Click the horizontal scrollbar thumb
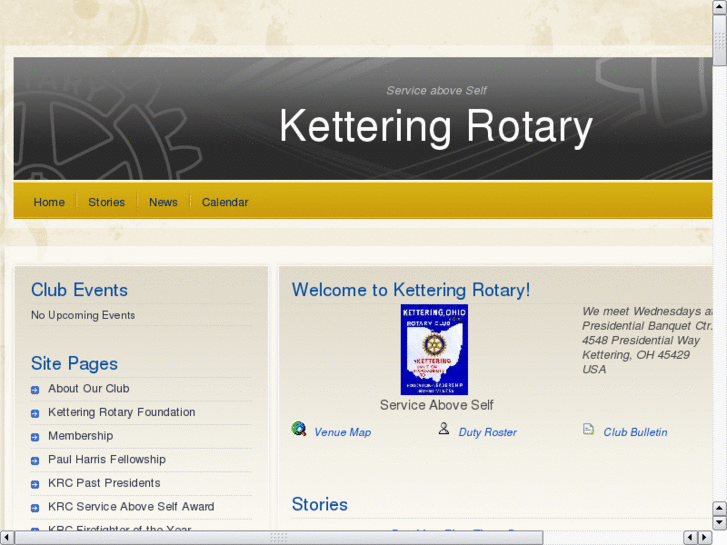This screenshot has height=545, width=727. 279,538
